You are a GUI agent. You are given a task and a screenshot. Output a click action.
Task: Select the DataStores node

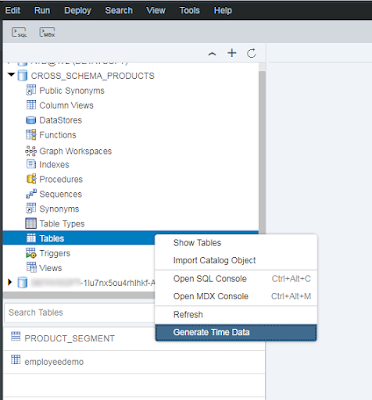pyautogui.click(x=61, y=120)
